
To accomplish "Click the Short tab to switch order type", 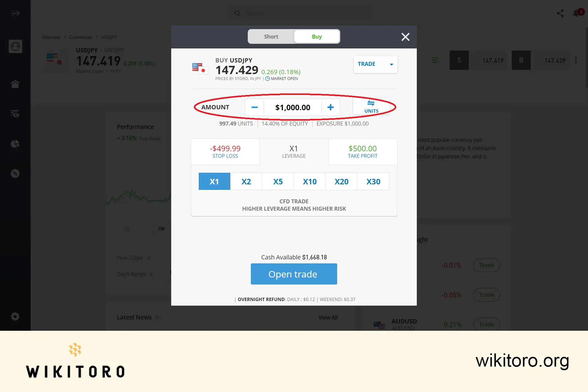I will (x=271, y=36).
